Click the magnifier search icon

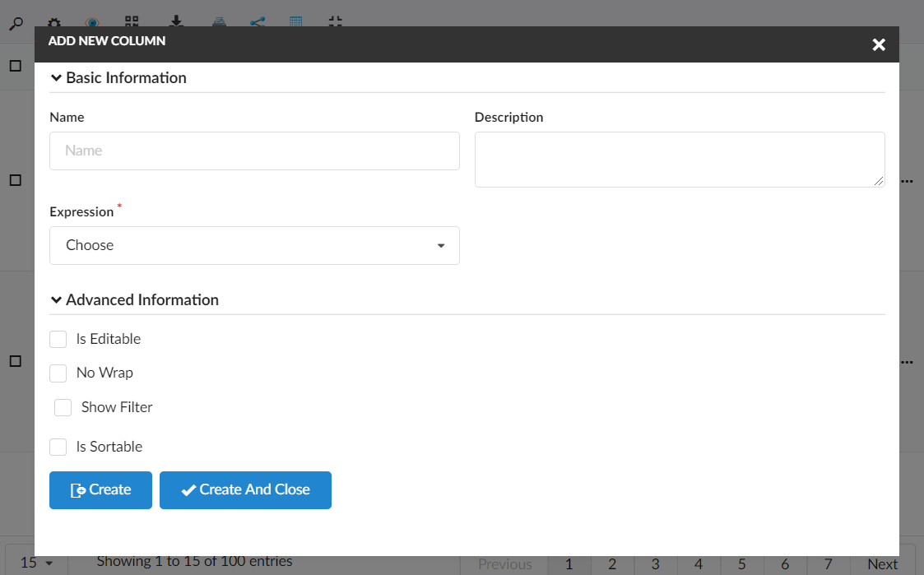pos(15,22)
